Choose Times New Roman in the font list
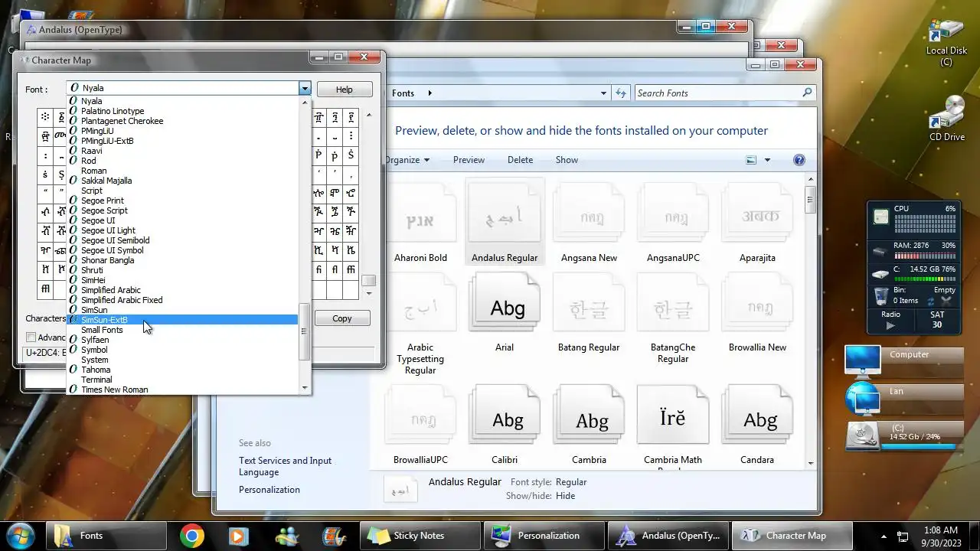Screen dimensions: 980x551 tap(182, 390)
